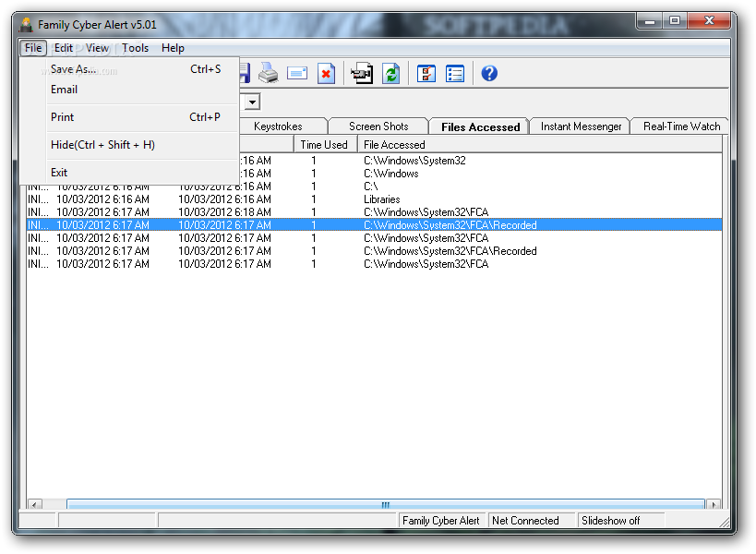The image size is (756, 554).
Task: Switch to the Instant Messenger tab
Action: pyautogui.click(x=581, y=126)
